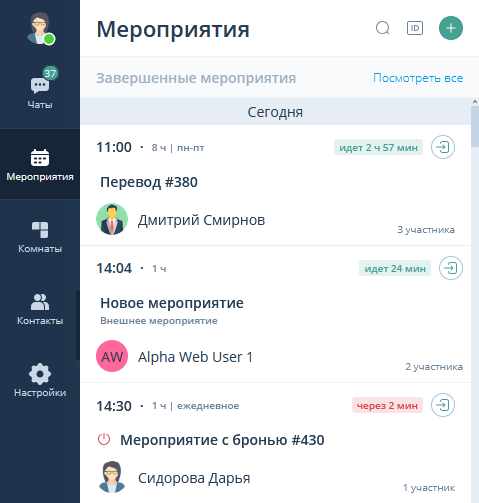Click the 8 ч | пн-пт schedule text

pos(178,148)
